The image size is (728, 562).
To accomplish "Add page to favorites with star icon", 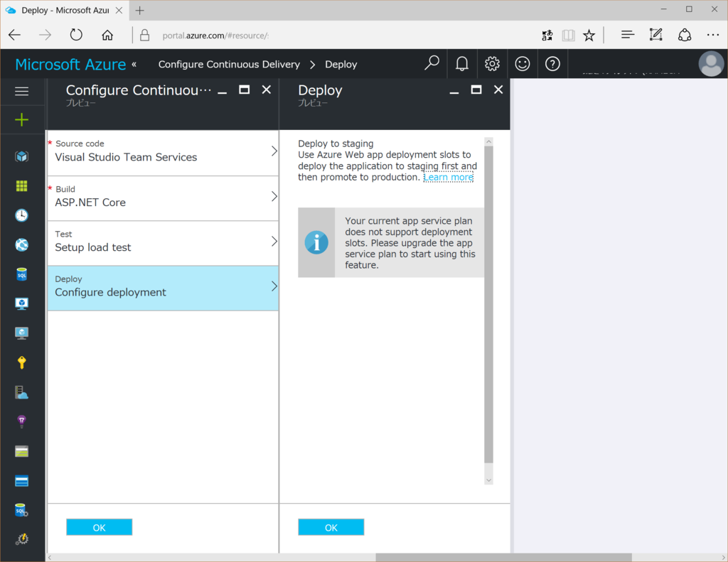I will click(x=589, y=36).
